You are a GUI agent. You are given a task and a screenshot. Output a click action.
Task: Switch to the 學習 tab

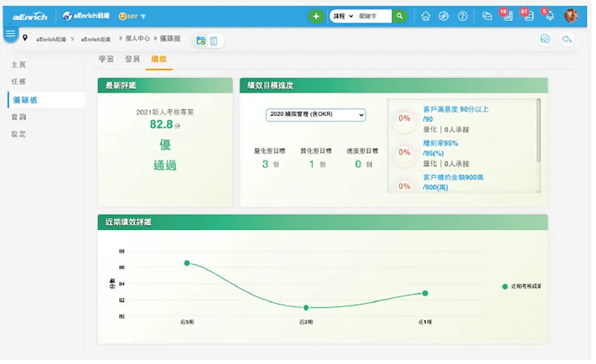click(x=106, y=59)
